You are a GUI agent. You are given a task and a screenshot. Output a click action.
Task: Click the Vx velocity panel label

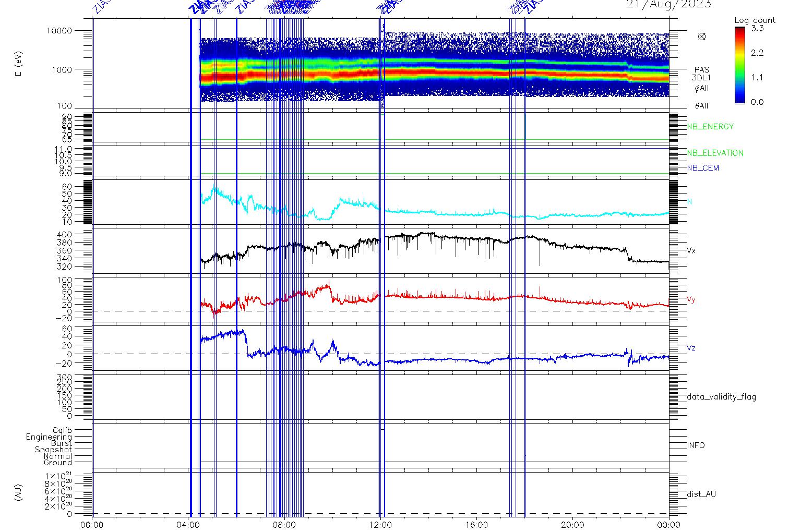click(691, 250)
